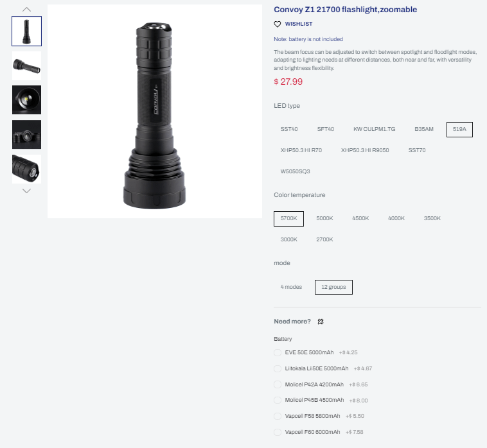Image resolution: width=487 pixels, height=448 pixels.
Task: Choose the W5050SQ3 LED type
Action: [296, 171]
